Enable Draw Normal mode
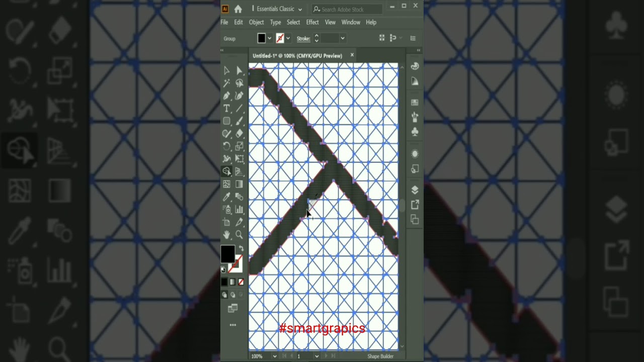This screenshot has width=644, height=362. point(224,295)
